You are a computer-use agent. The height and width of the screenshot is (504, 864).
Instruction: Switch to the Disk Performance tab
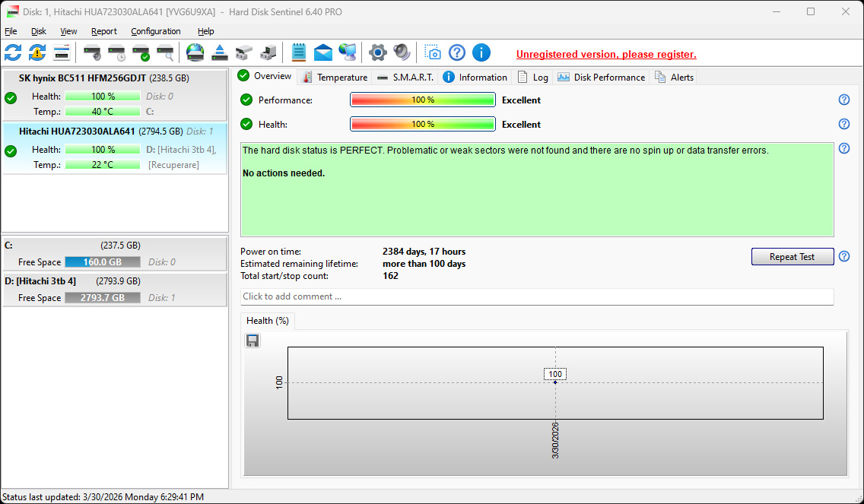pyautogui.click(x=601, y=77)
